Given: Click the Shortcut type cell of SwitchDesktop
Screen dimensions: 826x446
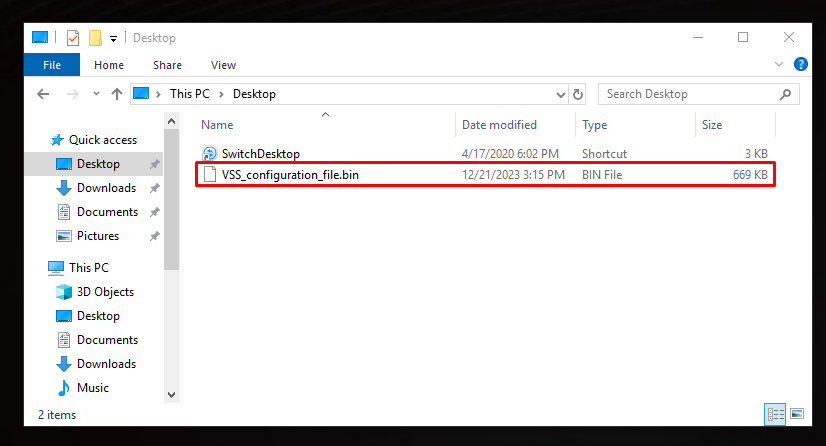Looking at the screenshot, I should (x=604, y=154).
